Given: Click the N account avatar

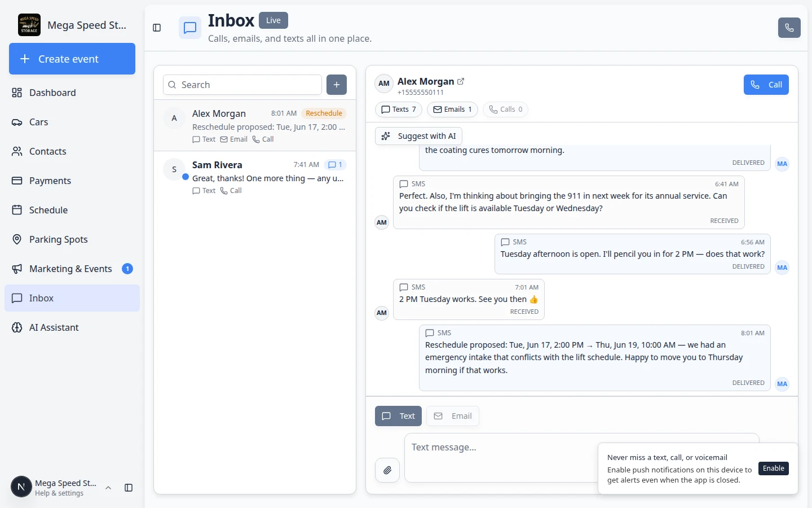Looking at the screenshot, I should pyautogui.click(x=21, y=487).
